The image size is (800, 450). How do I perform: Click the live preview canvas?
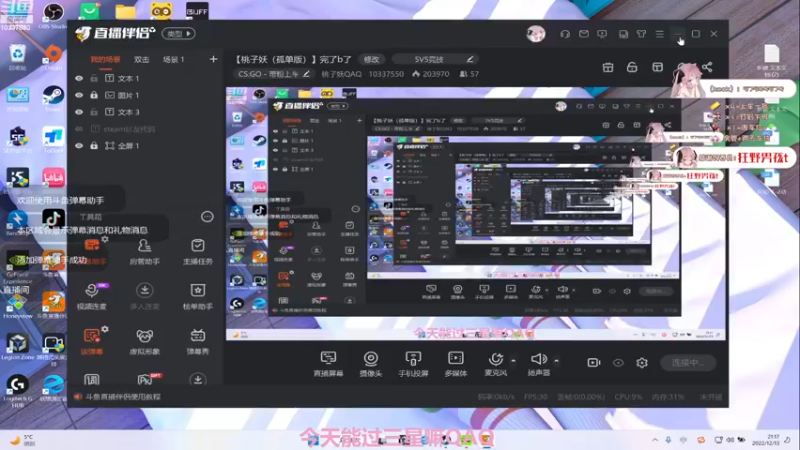click(x=476, y=213)
